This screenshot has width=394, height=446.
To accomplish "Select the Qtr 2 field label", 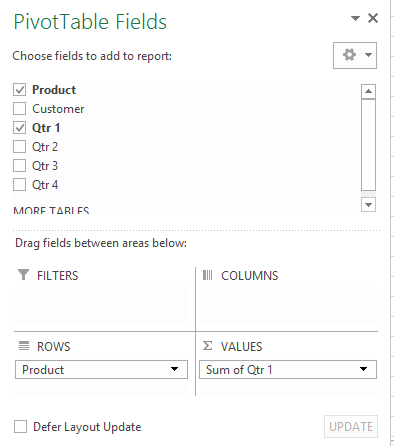I will pos(45,147).
